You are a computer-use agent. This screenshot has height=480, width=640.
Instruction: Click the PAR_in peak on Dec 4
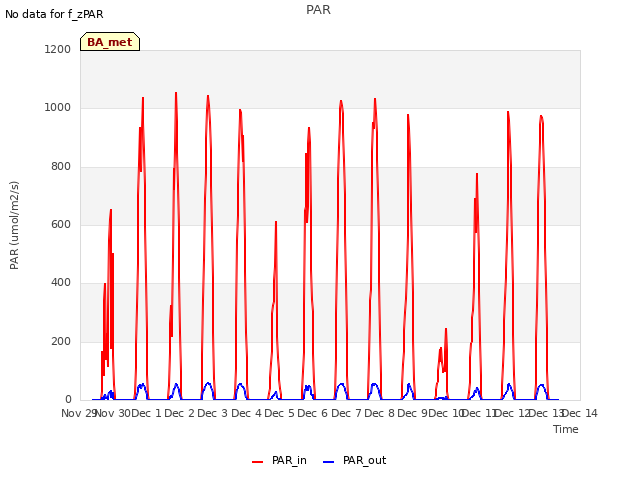[276, 222]
